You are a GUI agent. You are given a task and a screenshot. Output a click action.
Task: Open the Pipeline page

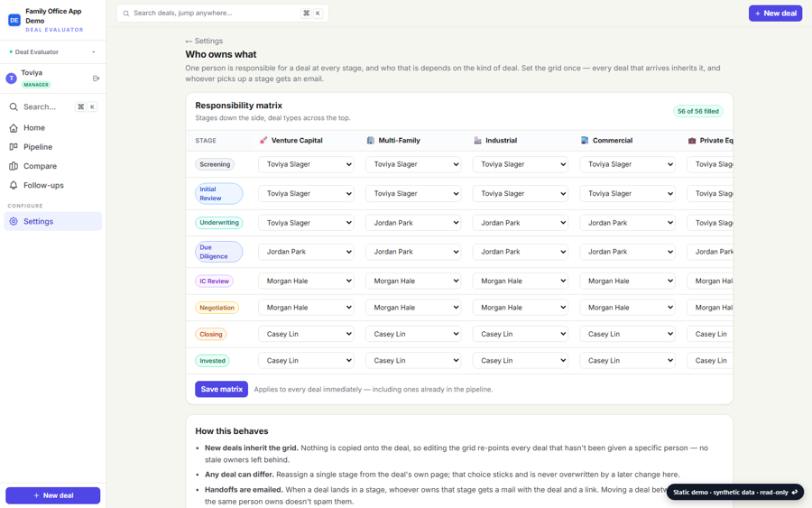(x=53, y=147)
